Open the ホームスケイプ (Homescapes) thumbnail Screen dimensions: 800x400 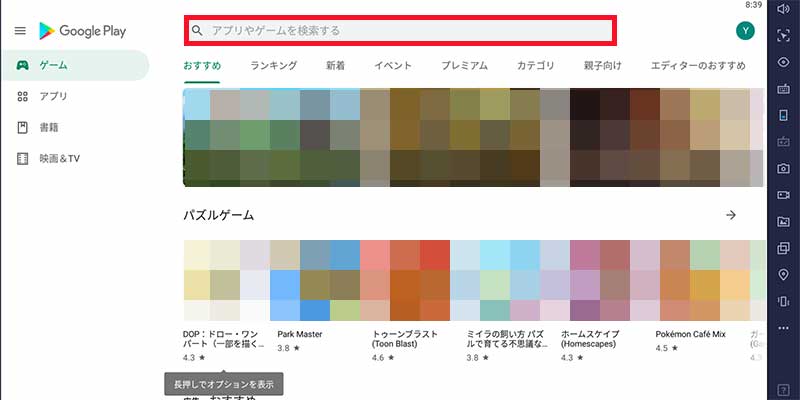coord(603,281)
